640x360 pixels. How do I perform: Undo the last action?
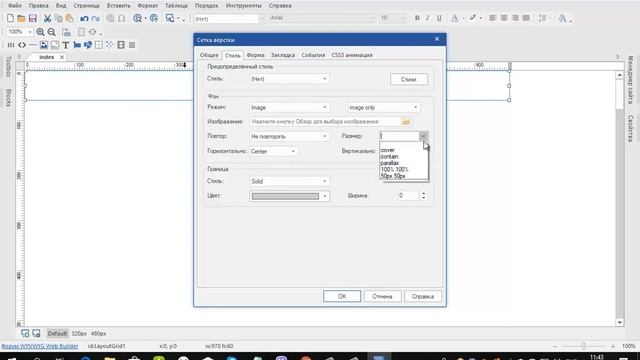tap(84, 18)
